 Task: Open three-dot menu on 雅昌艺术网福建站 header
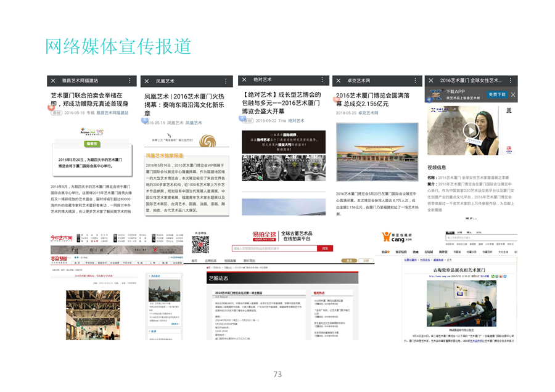point(129,81)
